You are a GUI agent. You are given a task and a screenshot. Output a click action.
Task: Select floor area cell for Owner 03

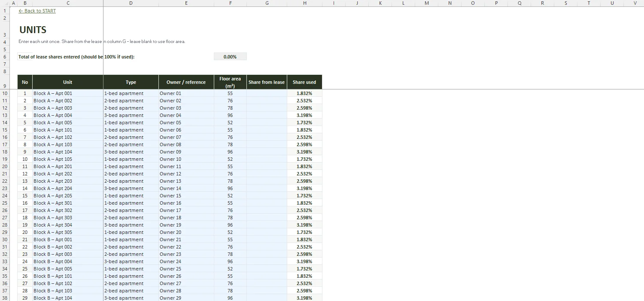pos(230,108)
